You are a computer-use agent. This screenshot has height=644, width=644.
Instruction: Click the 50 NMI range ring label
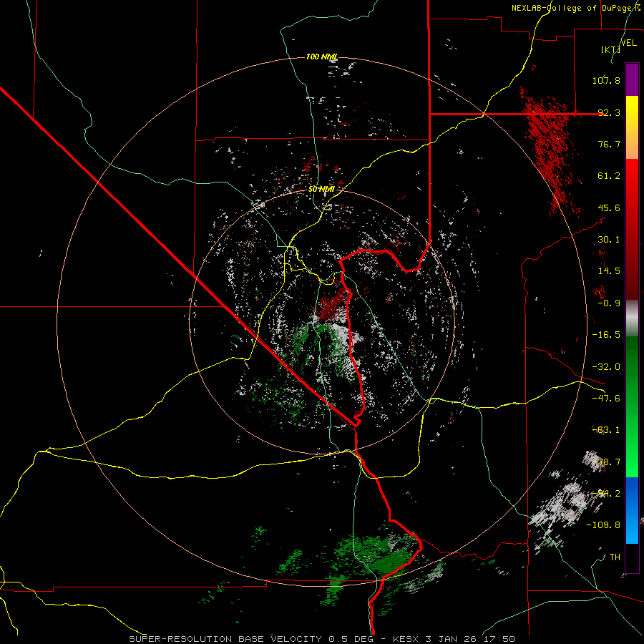(321, 190)
